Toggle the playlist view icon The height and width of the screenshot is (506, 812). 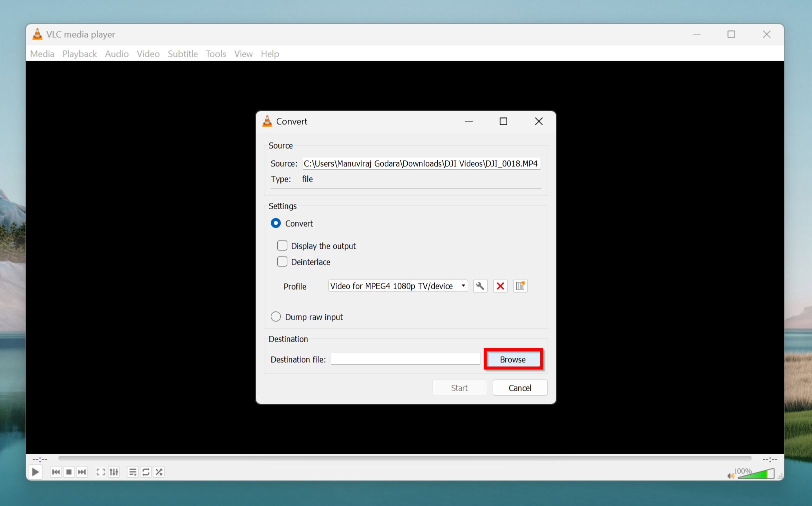point(133,472)
